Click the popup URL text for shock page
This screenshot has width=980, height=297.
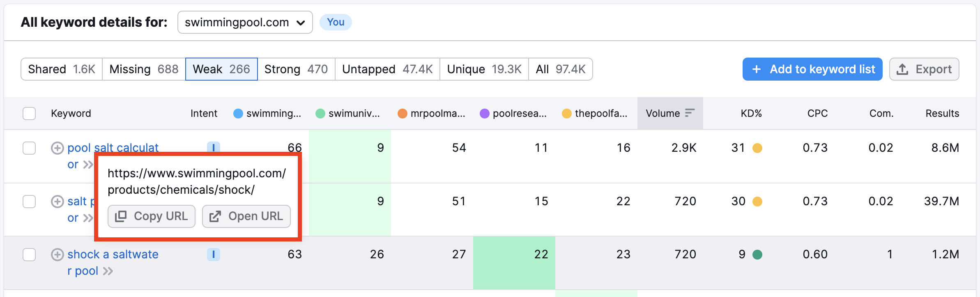pyautogui.click(x=197, y=181)
